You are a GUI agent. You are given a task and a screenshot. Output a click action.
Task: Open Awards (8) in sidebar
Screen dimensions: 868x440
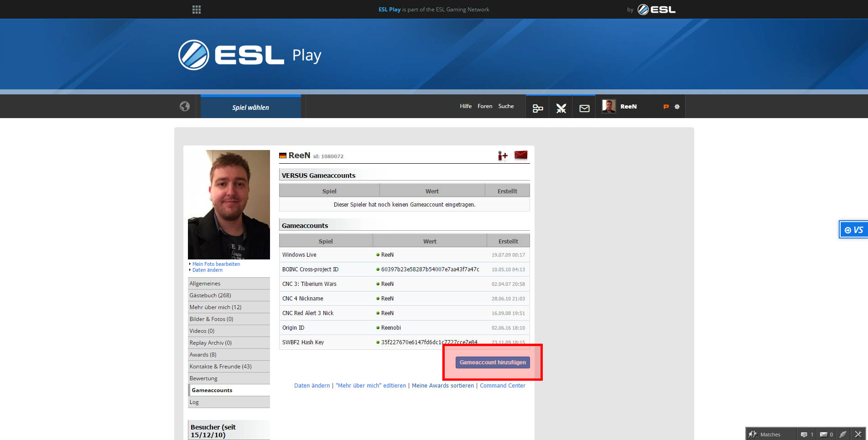tap(229, 355)
